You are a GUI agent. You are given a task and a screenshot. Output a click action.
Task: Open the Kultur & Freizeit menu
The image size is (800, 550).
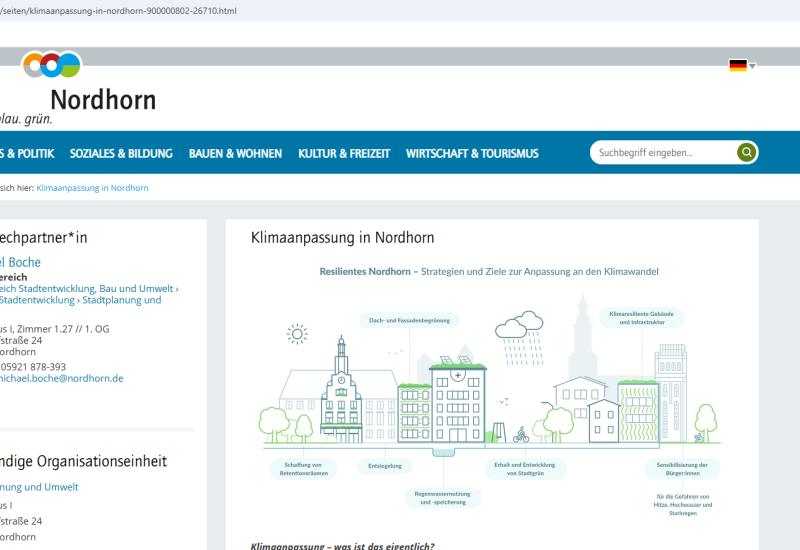pos(343,154)
